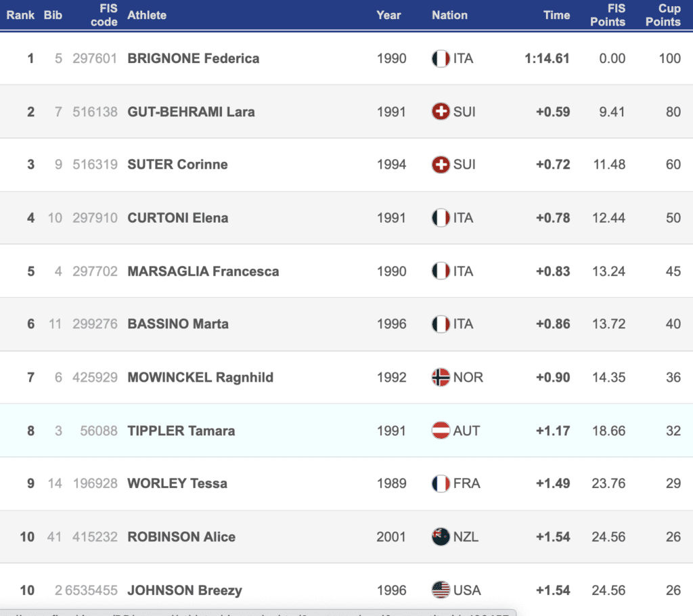Click the Time column header
Screen dimensions: 693x616
click(x=556, y=15)
